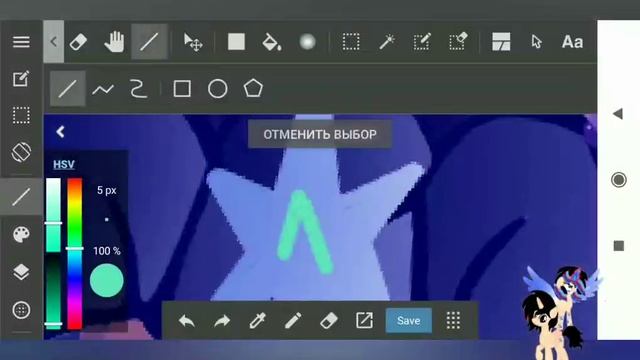Open the layers panel icon
640x360 pixels.
click(21, 272)
